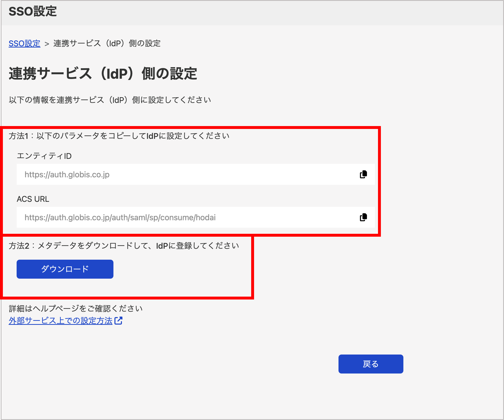504x420 pixels.
Task: Highlight the URL https://auth.globis.co.jp/auth/saml/sp/consume/hodai
Action: [120, 217]
